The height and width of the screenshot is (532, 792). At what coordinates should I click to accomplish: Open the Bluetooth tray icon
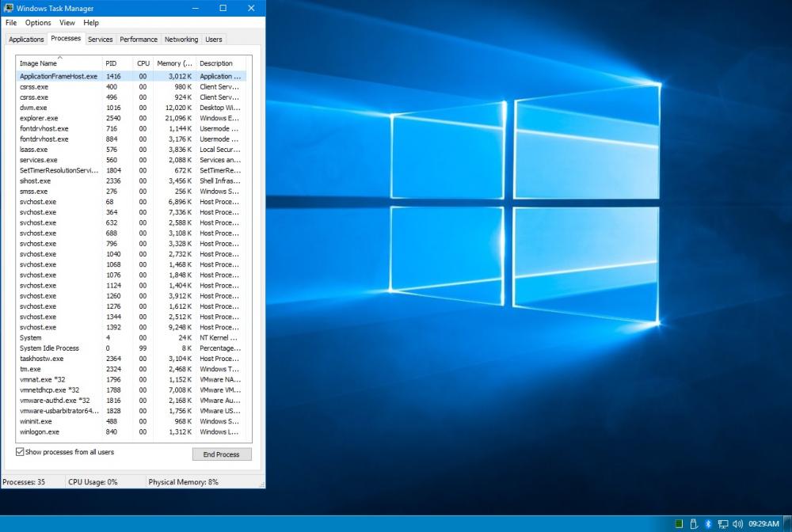(709, 524)
